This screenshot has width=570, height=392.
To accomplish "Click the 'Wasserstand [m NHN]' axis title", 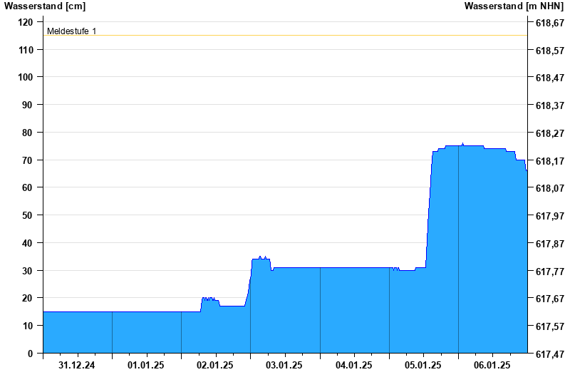I will [x=514, y=6].
